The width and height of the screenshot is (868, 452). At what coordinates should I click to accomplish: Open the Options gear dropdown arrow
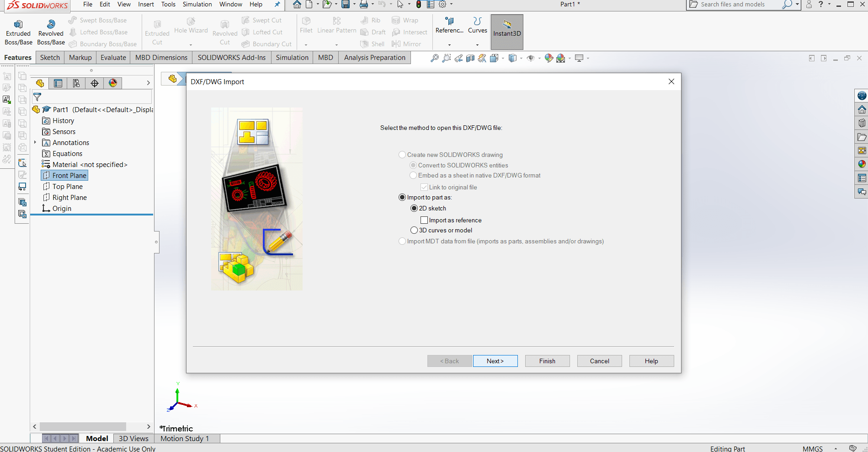(451, 5)
